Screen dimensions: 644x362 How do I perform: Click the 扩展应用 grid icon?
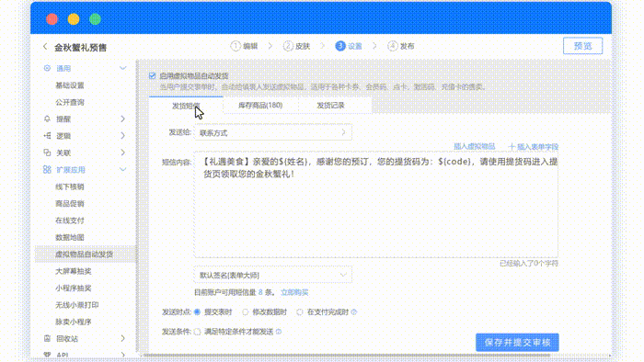coord(47,169)
